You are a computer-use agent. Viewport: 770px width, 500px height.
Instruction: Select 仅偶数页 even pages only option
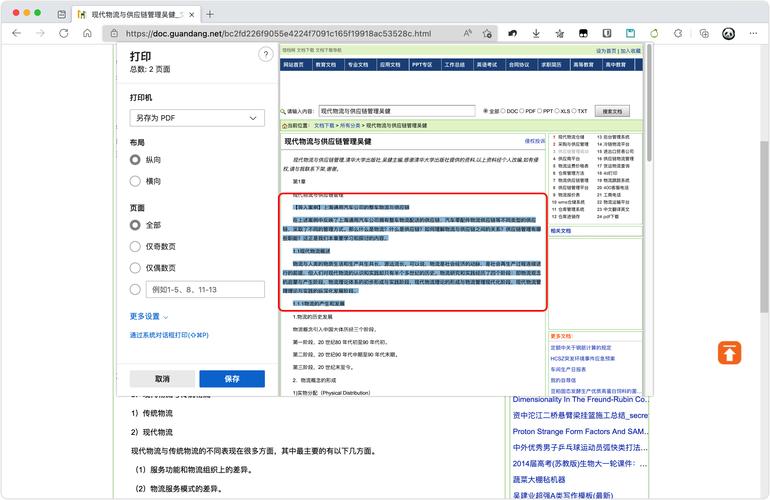point(135,267)
